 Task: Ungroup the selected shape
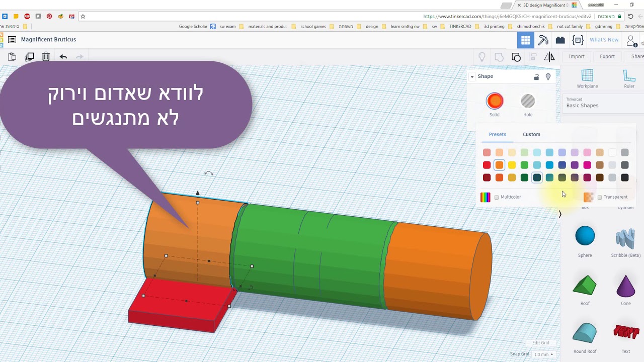516,57
